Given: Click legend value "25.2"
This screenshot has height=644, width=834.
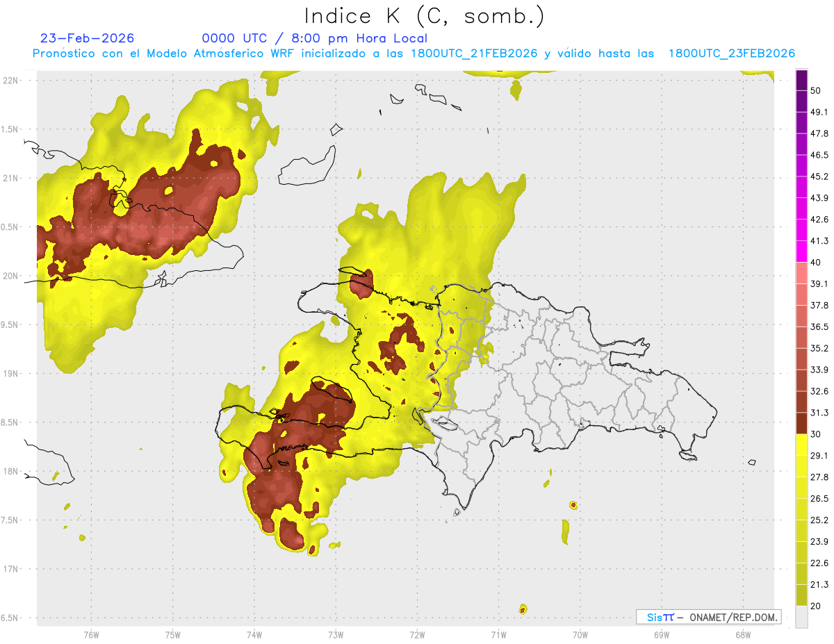Looking at the screenshot, I should 819,520.
